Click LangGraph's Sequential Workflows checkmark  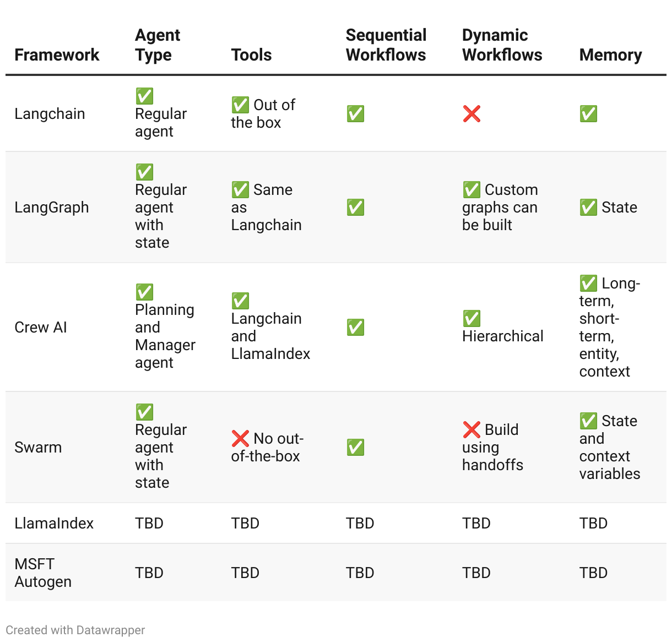tap(355, 208)
